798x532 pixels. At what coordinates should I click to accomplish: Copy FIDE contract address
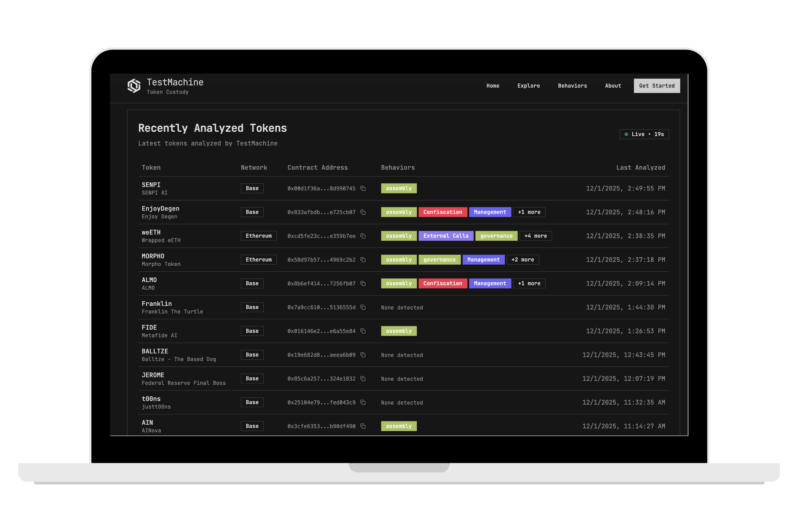click(363, 331)
